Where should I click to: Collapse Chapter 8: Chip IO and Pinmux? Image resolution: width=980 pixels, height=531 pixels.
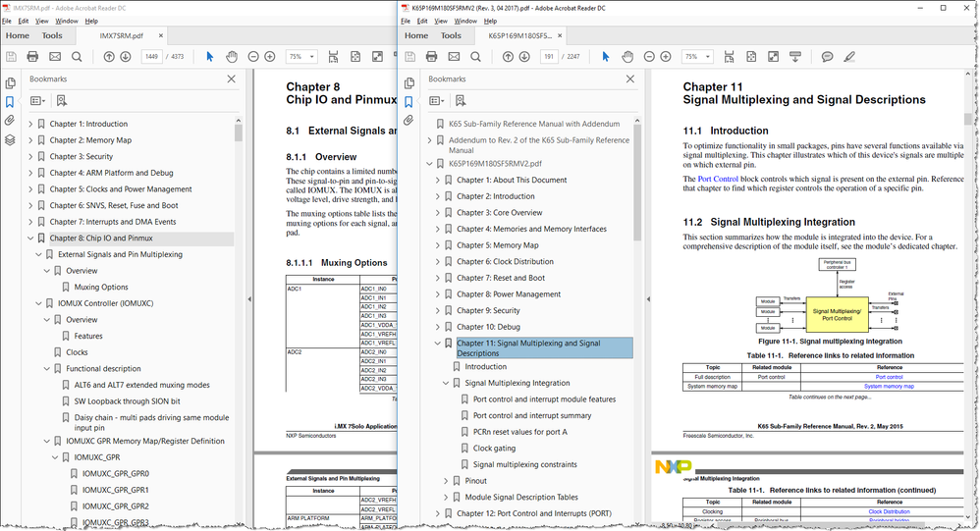30,238
